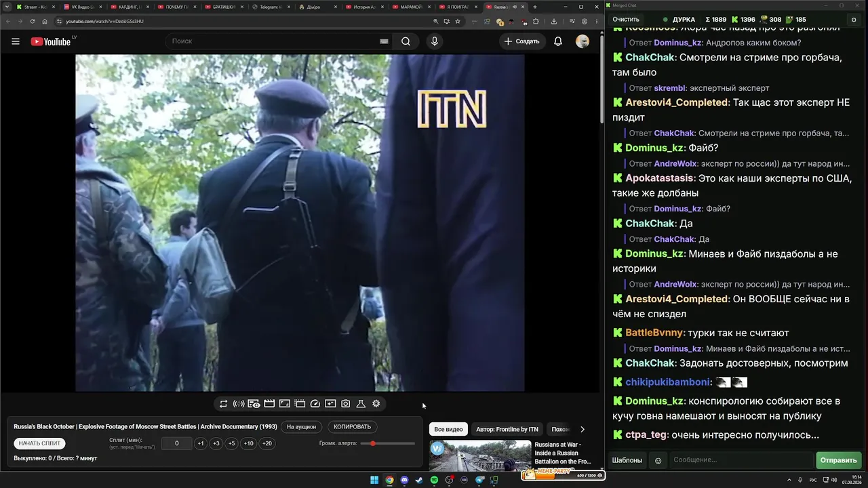Click the chat 'Сообщение...' message field
This screenshot has height=488, width=868.
point(741,460)
